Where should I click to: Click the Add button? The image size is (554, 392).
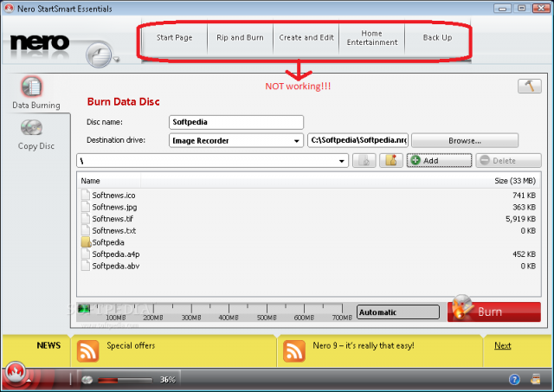pyautogui.click(x=439, y=161)
